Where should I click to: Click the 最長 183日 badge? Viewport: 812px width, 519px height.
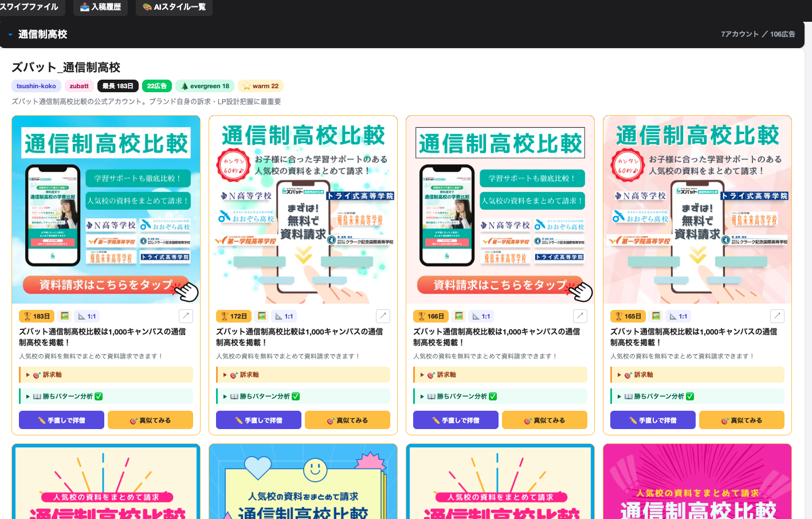118,86
